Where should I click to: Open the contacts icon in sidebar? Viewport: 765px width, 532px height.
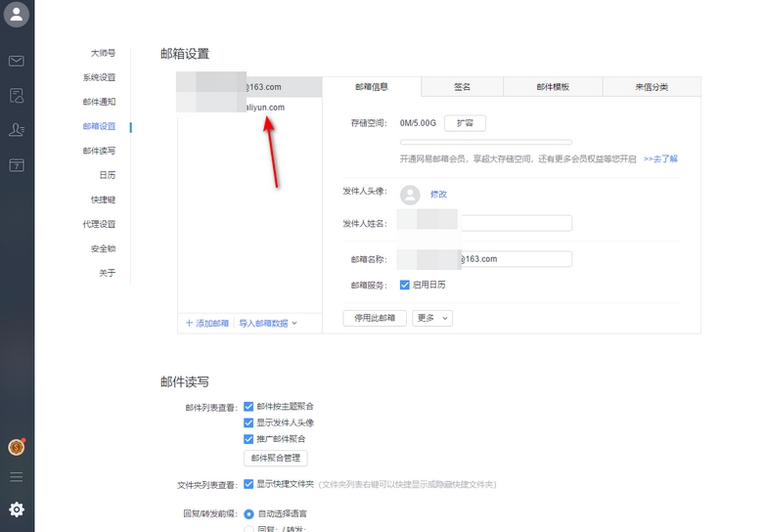[x=17, y=129]
